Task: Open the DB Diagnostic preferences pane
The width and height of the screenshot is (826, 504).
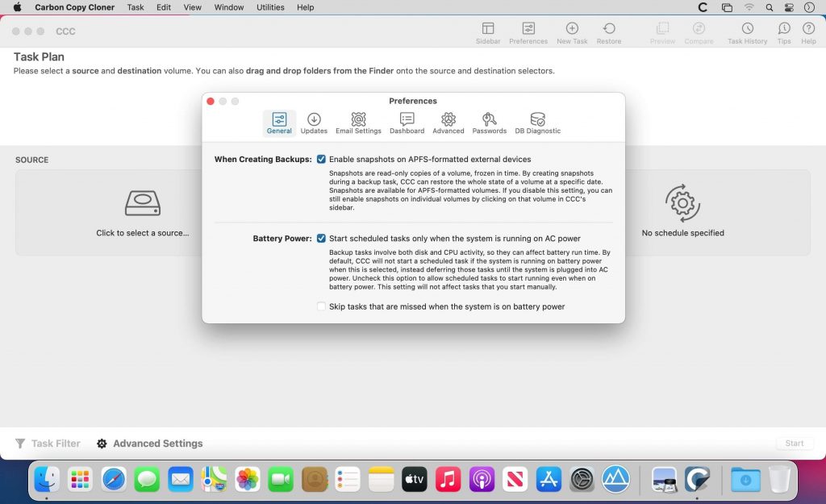Action: click(537, 121)
